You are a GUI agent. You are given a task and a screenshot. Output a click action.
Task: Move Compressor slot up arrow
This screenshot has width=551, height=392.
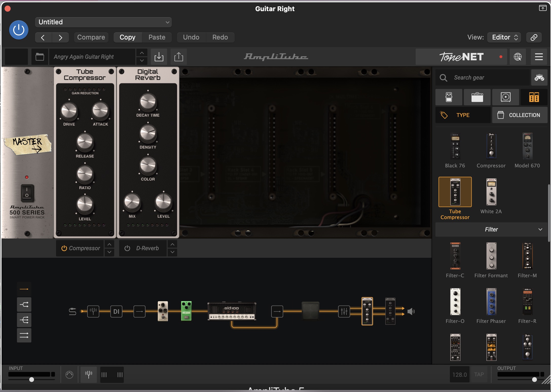pyautogui.click(x=109, y=244)
